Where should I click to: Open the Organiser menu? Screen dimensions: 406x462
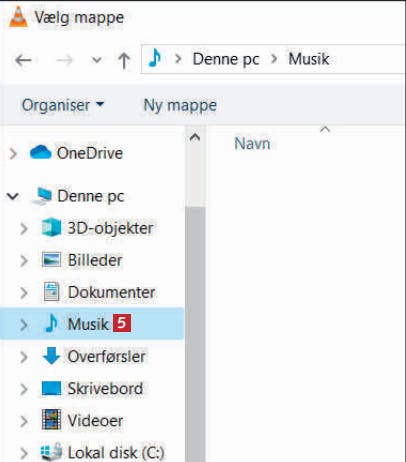(x=63, y=105)
